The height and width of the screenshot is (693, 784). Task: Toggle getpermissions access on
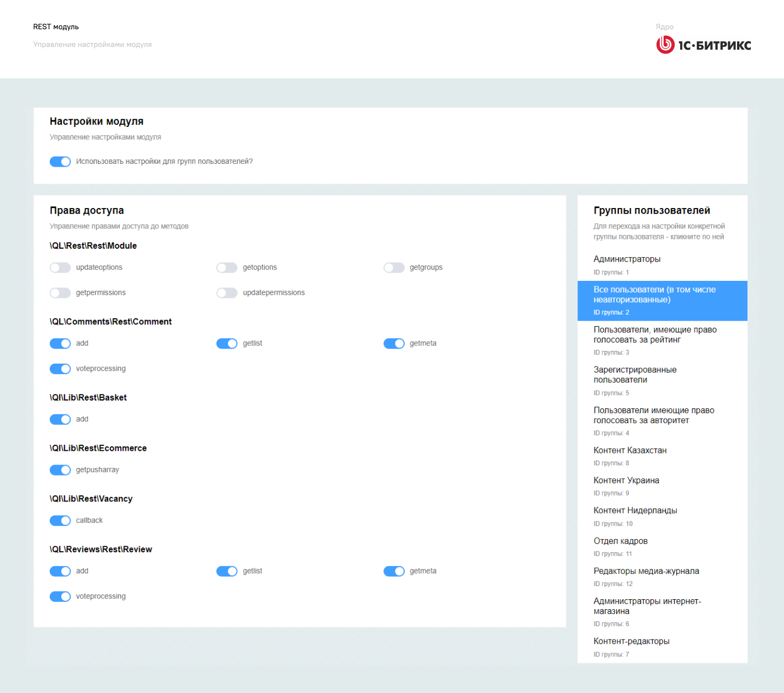pyautogui.click(x=60, y=293)
